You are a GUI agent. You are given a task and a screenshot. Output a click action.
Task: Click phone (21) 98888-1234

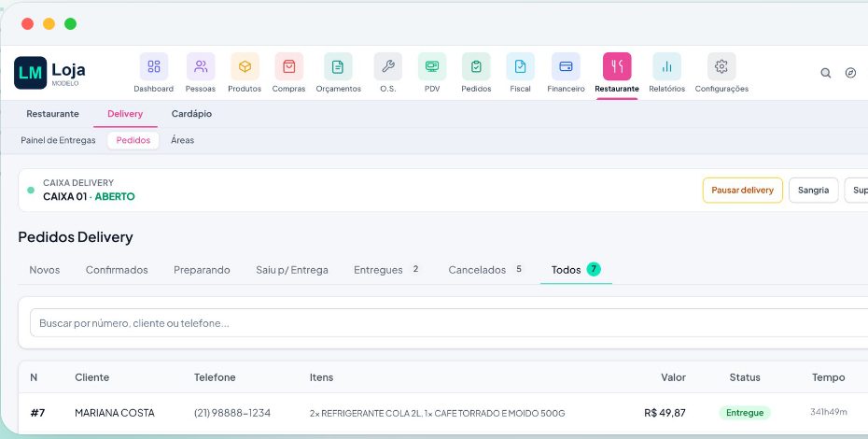(232, 413)
